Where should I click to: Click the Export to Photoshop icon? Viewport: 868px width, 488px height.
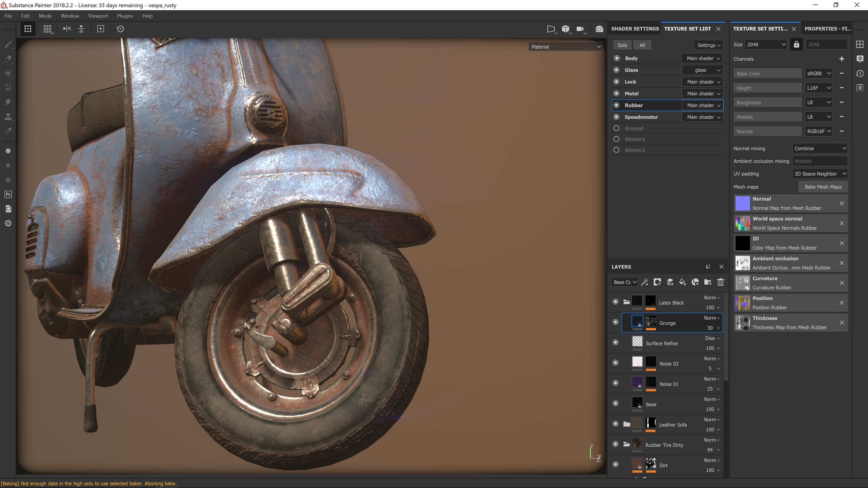pos(8,194)
